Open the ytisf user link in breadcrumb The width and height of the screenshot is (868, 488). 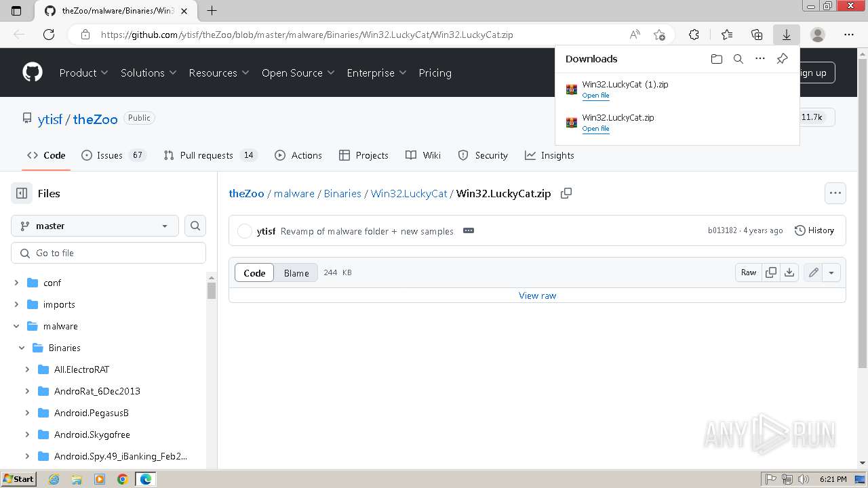50,119
